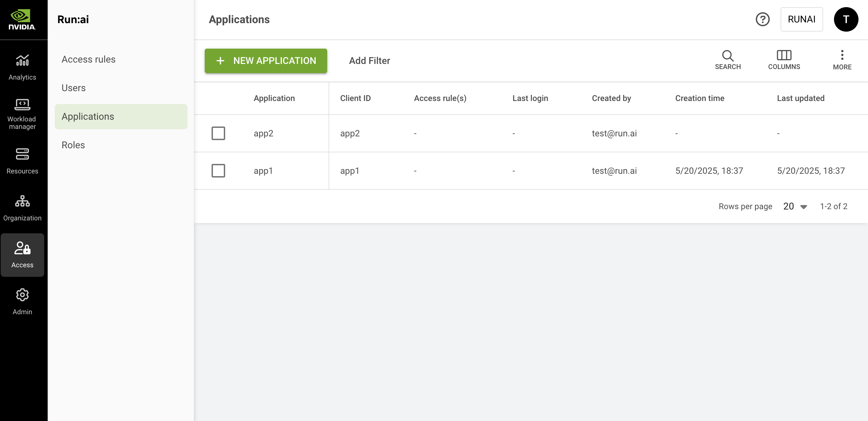The image size is (868, 421).
Task: Open the Organization hierarchy icon
Action: [22, 201]
